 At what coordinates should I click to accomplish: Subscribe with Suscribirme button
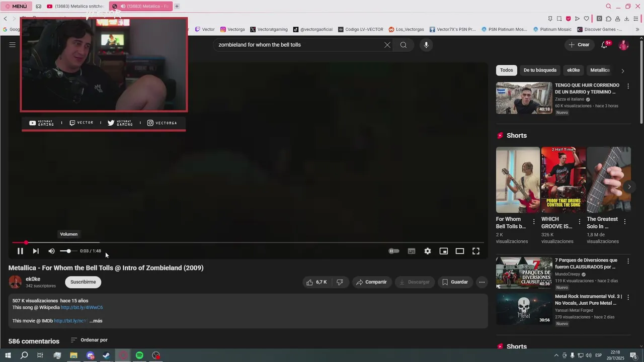[83, 282]
